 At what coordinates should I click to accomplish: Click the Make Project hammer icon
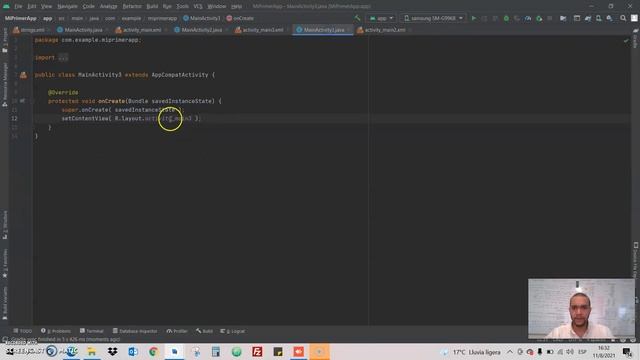point(358,18)
